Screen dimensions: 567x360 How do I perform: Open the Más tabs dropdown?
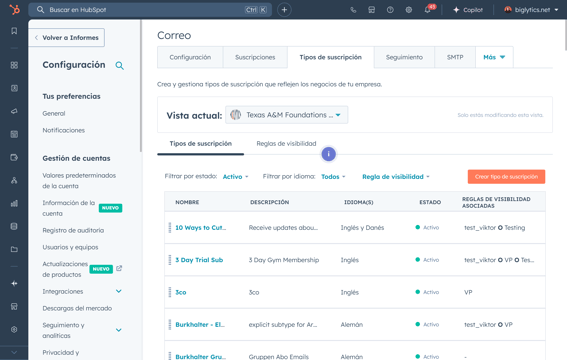[x=494, y=57]
